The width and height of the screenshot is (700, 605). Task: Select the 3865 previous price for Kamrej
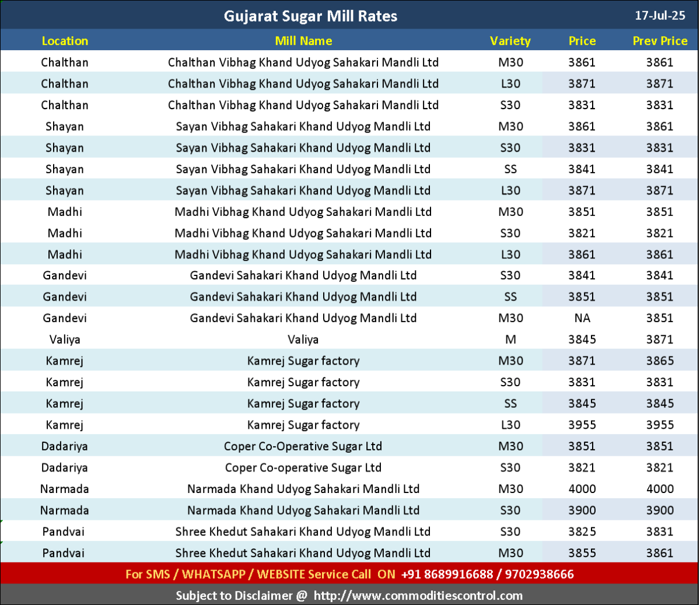[x=660, y=361]
